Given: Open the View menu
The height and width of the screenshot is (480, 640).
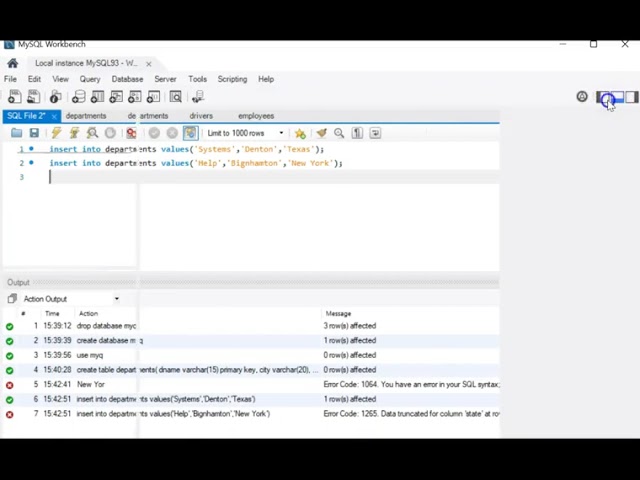Looking at the screenshot, I should coord(60,79).
